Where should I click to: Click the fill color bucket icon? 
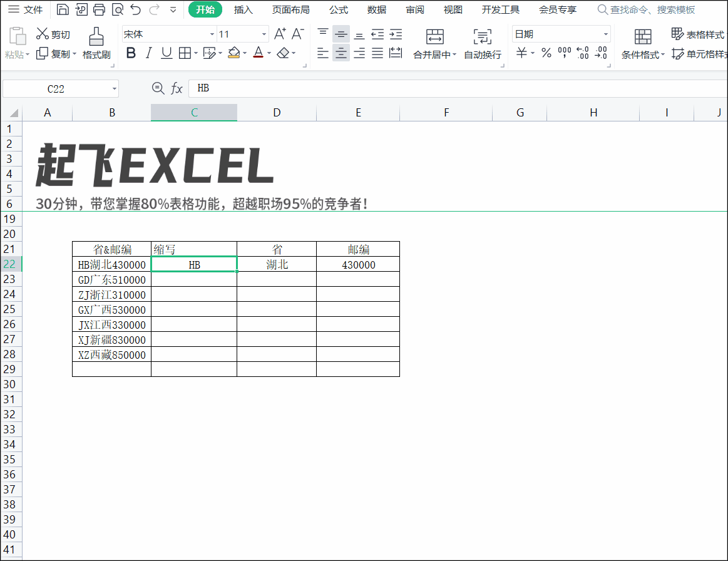(x=235, y=53)
